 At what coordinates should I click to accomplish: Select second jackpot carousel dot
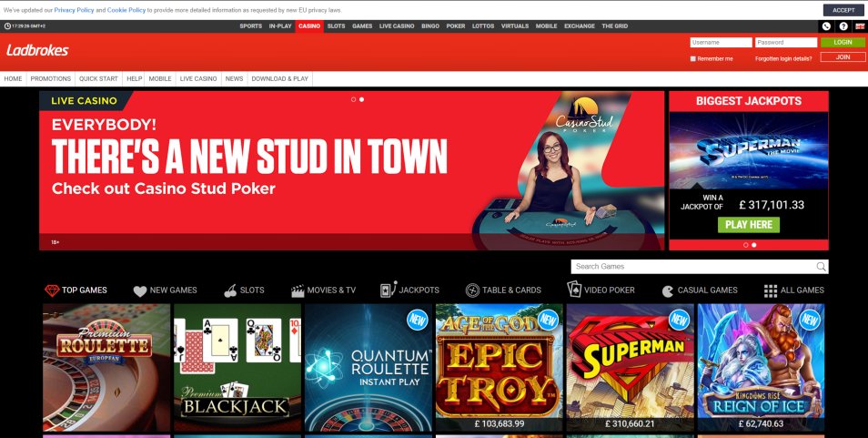754,245
